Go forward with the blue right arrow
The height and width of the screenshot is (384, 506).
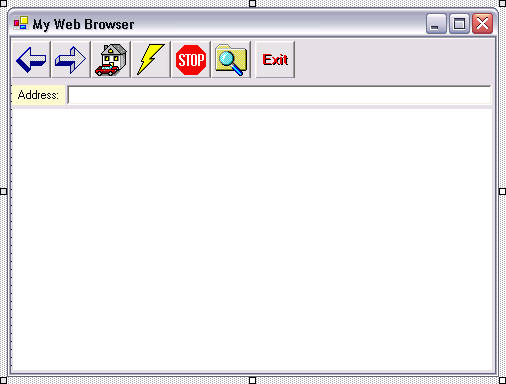point(71,60)
